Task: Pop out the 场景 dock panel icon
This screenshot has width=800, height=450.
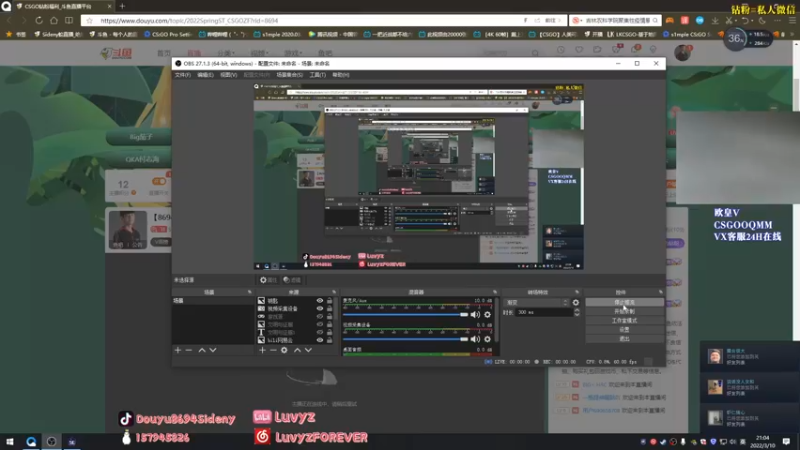Action: [250, 292]
